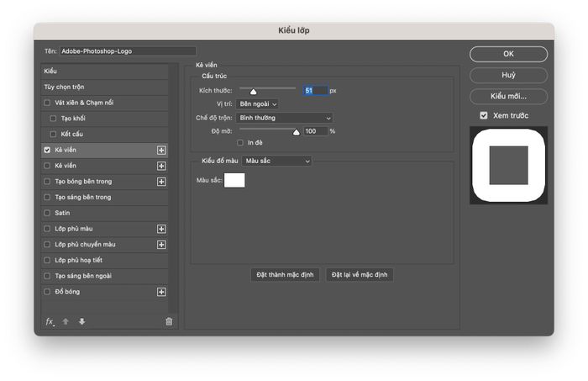Open Chế độ trộn Bình thường dropdown
This screenshot has height=381, width=588.
coord(284,118)
